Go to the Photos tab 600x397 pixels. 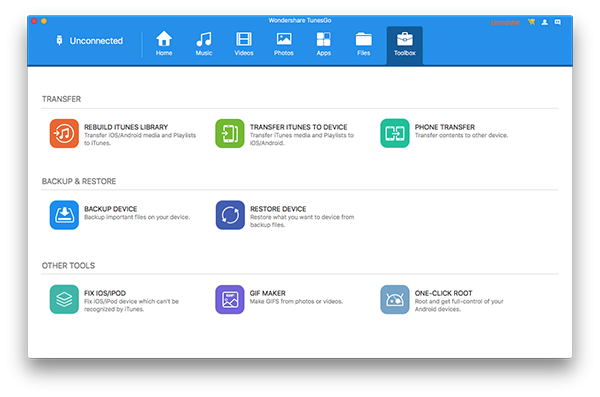(284, 43)
